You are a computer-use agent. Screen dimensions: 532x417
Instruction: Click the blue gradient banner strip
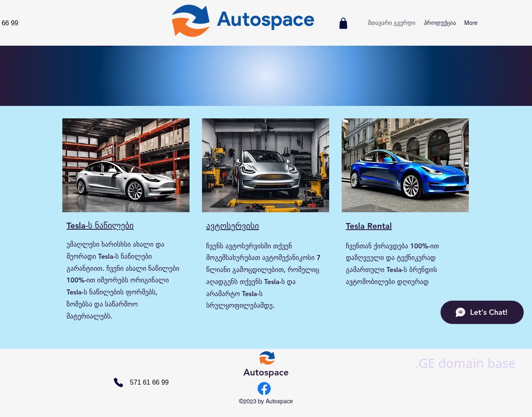click(266, 76)
